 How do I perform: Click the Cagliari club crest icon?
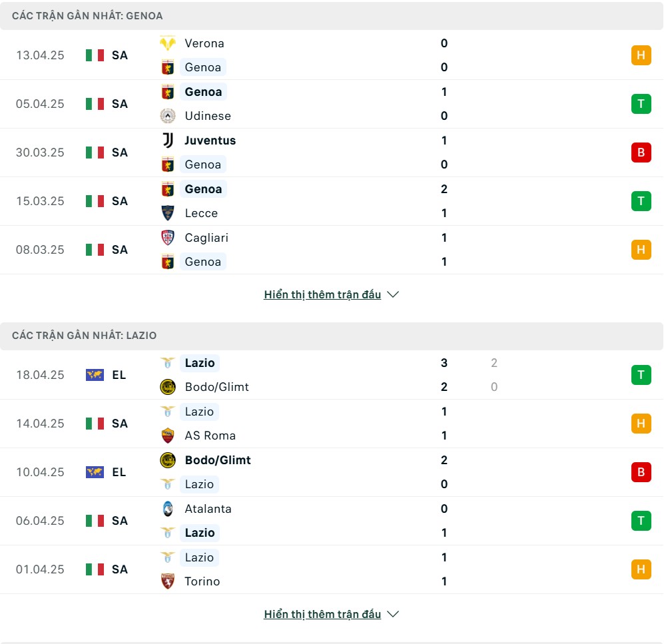[x=168, y=238]
